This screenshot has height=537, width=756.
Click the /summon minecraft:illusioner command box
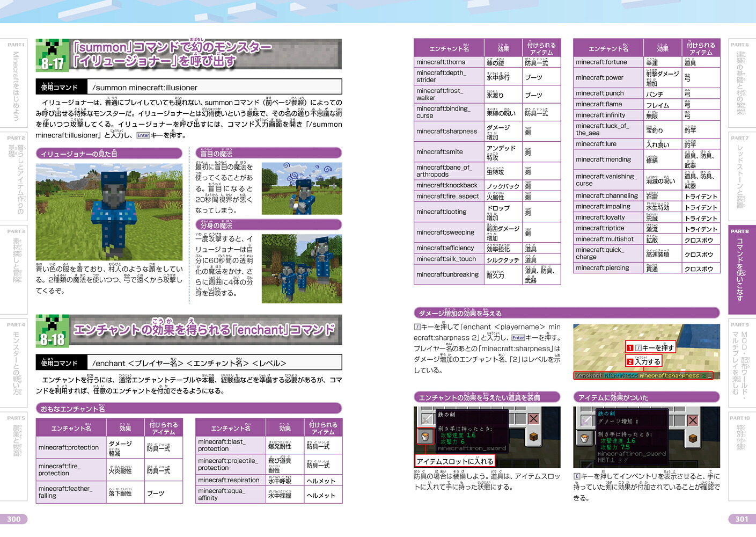point(189,87)
